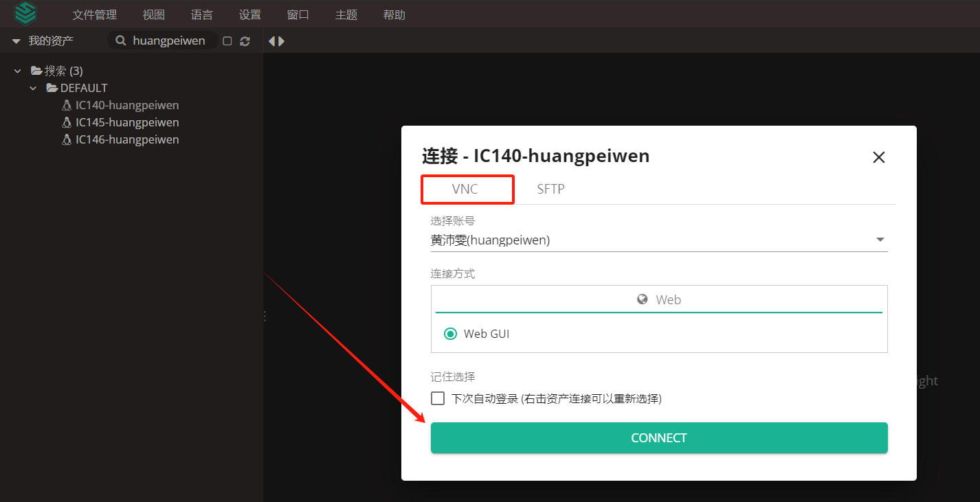This screenshot has width=980, height=502.
Task: Click the green JumpServer logo
Action: pyautogui.click(x=25, y=13)
